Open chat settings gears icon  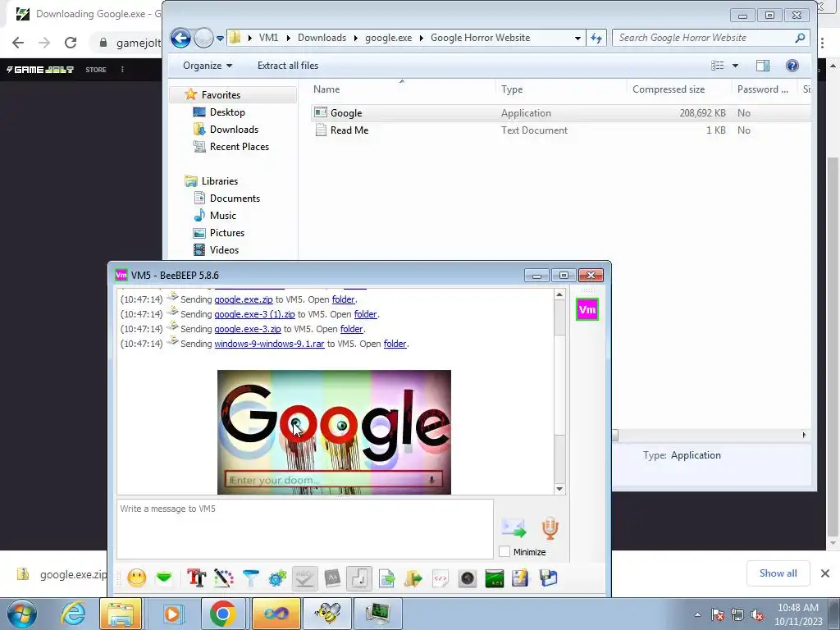(277, 578)
